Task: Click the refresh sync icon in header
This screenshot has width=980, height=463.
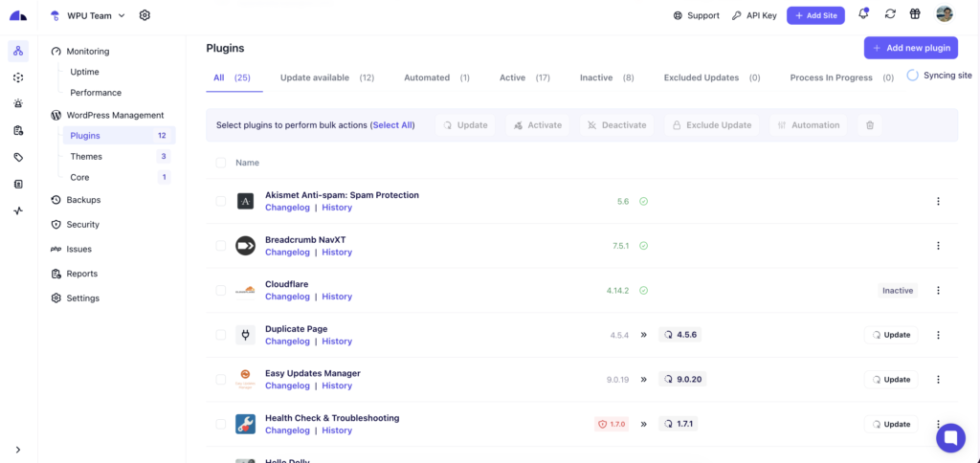Action: (x=890, y=14)
